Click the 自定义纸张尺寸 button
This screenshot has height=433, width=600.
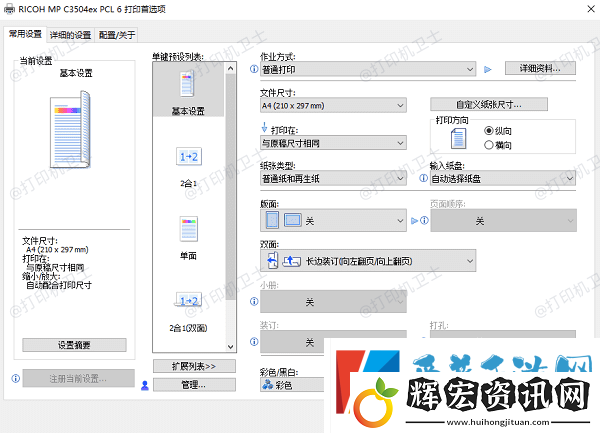[489, 104]
